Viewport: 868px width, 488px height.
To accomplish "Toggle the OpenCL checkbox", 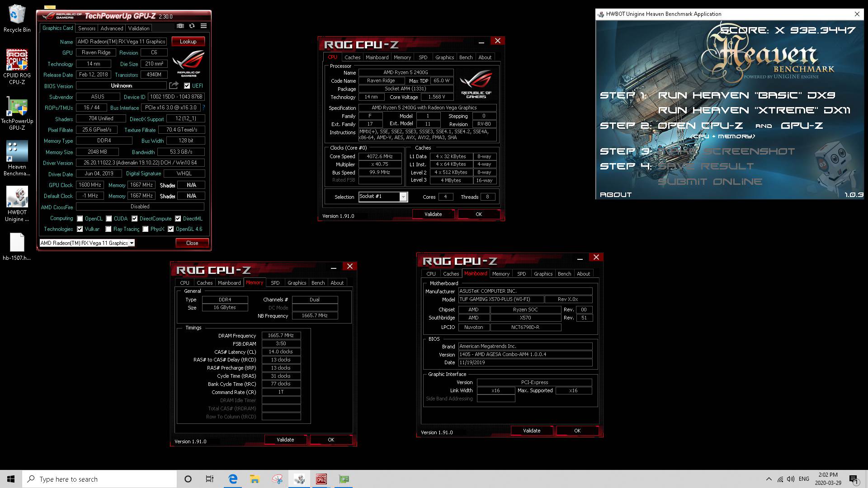I will [x=80, y=219].
